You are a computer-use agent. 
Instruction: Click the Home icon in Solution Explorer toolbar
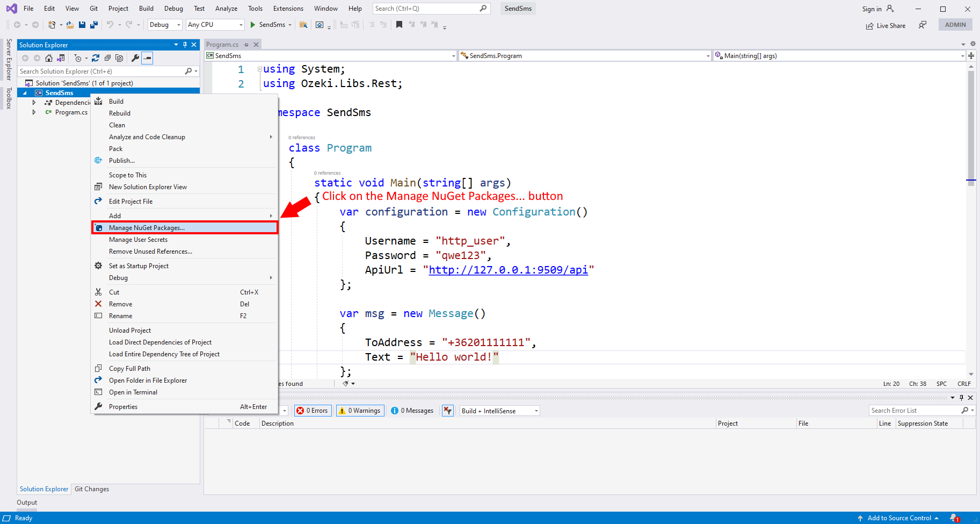49,58
